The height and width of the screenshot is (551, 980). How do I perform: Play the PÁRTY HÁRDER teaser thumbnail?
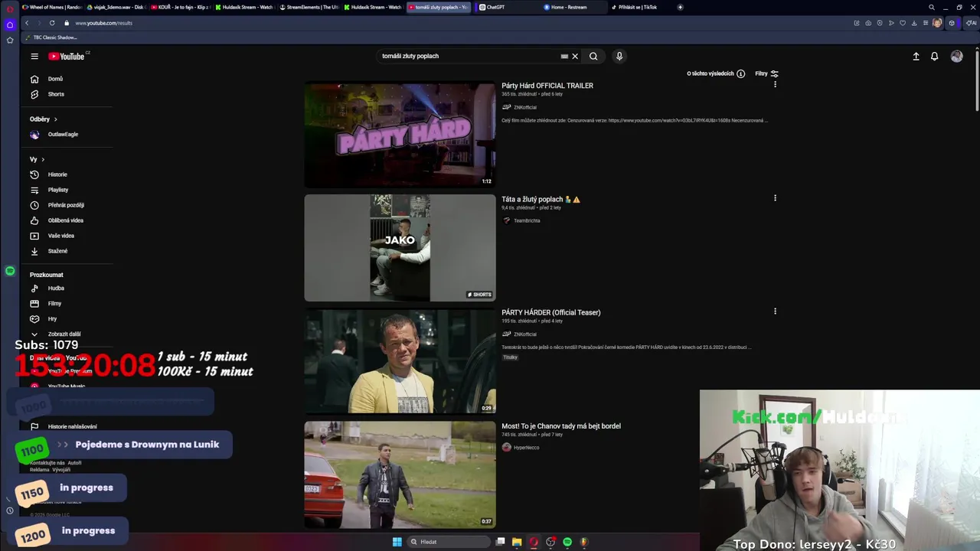pos(400,361)
